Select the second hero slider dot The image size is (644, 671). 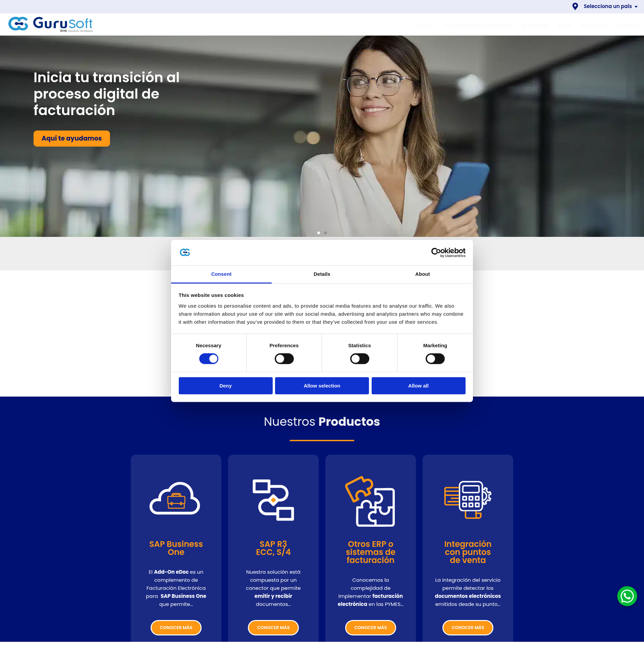325,233
